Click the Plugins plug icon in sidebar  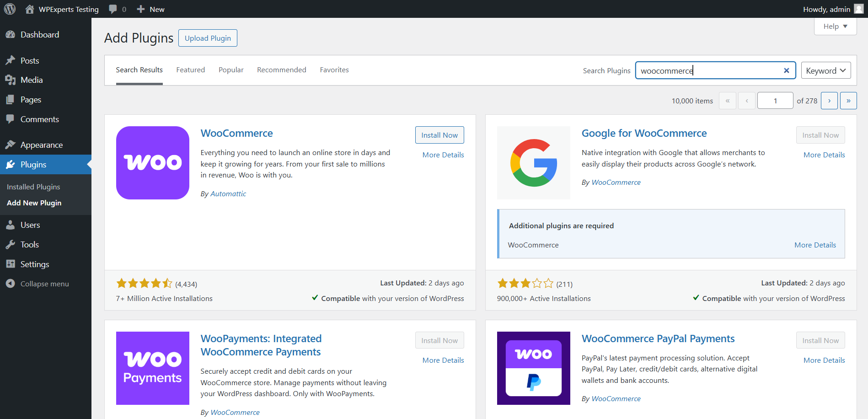10,165
